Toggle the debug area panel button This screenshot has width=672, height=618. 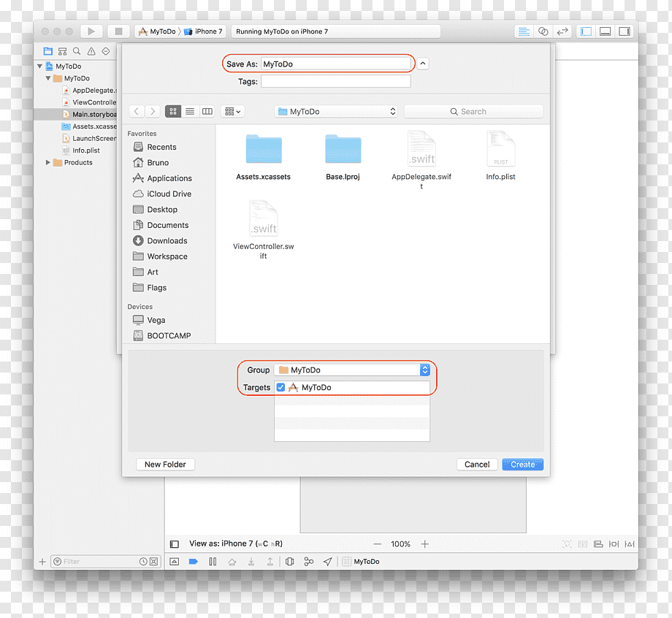pyautogui.click(x=605, y=31)
